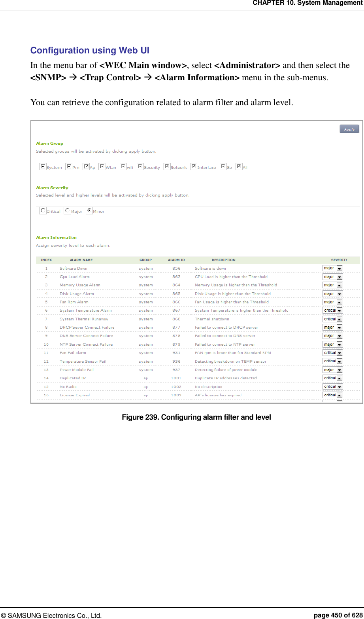364x619 pixels.
Task: Open severity dropdown for Software Down
Action: (339, 268)
